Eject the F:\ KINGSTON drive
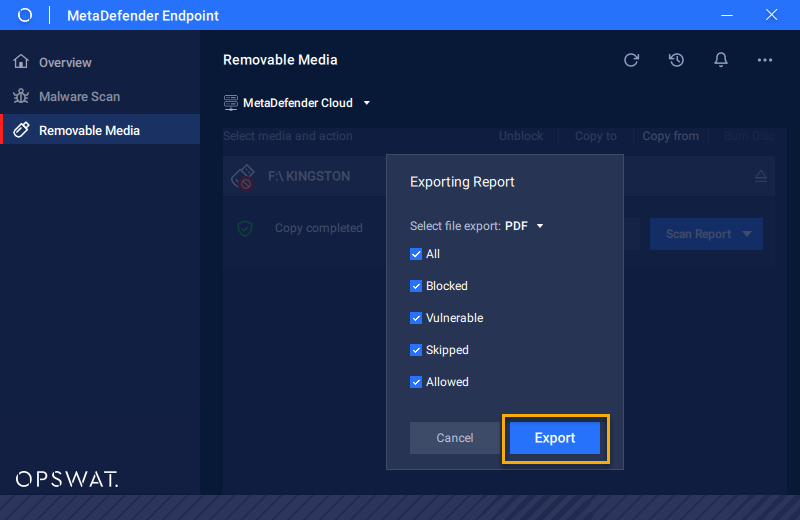Screen dimensions: 800x520 coord(760,176)
